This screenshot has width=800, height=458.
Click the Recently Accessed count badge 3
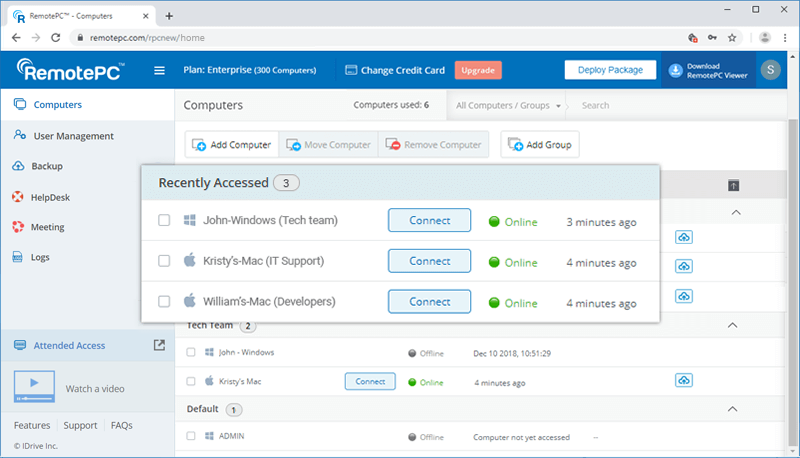tap(286, 183)
